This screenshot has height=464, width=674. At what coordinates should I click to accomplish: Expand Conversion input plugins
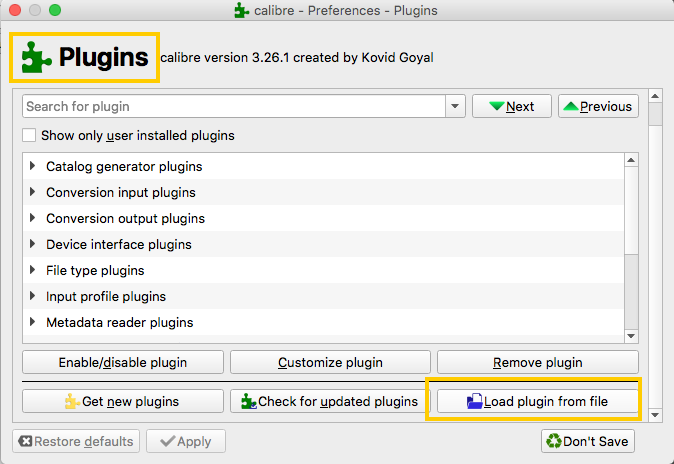32,192
